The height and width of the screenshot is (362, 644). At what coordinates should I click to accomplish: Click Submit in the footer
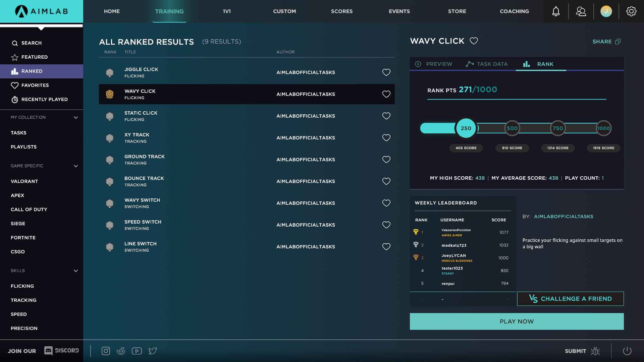(575, 351)
